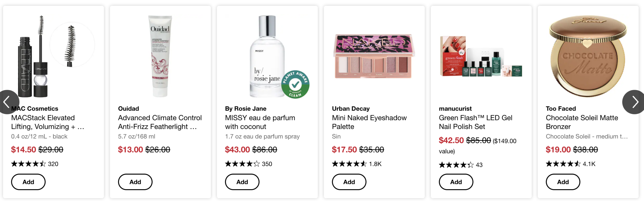Open Mini Naked Eyeshadow Palette title link
The width and height of the screenshot is (644, 201).
click(369, 122)
